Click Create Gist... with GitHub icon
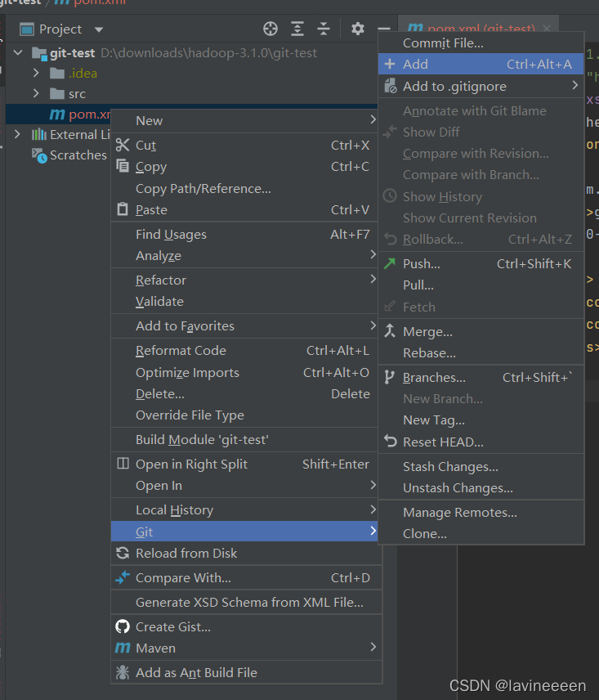The width and height of the screenshot is (599, 700). point(246,626)
